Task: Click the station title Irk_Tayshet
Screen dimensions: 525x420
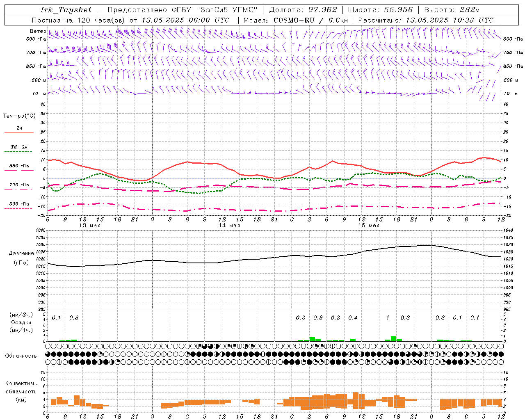Action: (66, 10)
